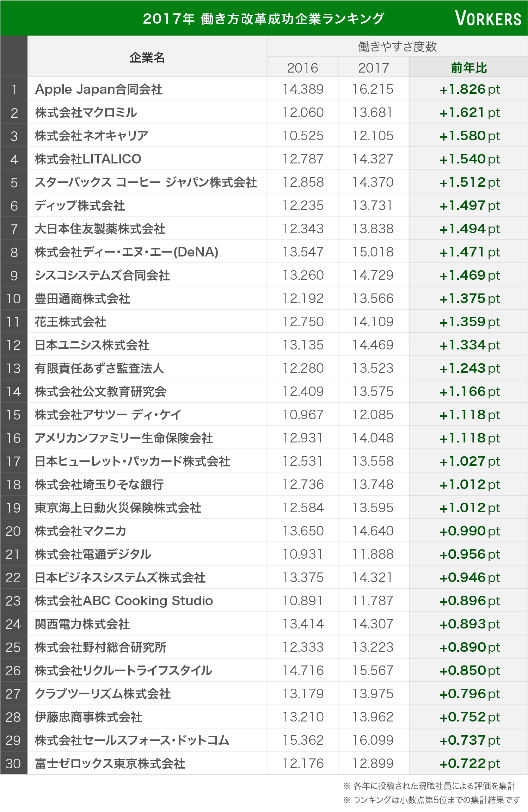
Task: Click the 2016 value '14.716'
Action: point(303,670)
